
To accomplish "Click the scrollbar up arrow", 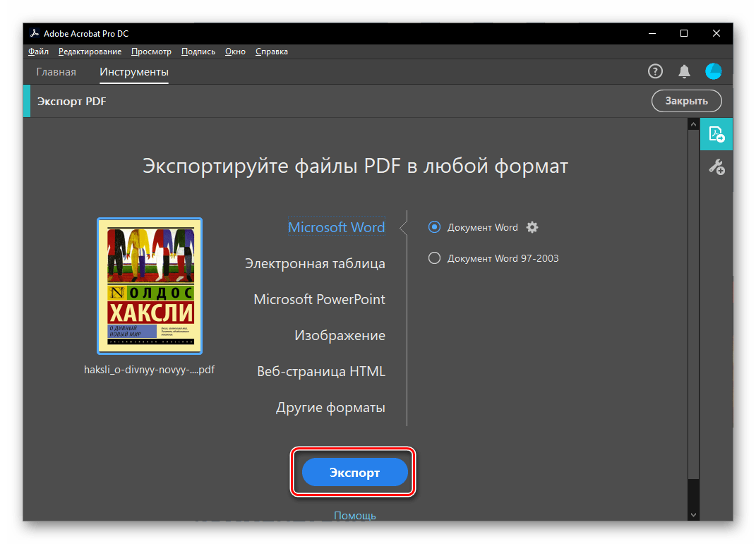I will 693,124.
